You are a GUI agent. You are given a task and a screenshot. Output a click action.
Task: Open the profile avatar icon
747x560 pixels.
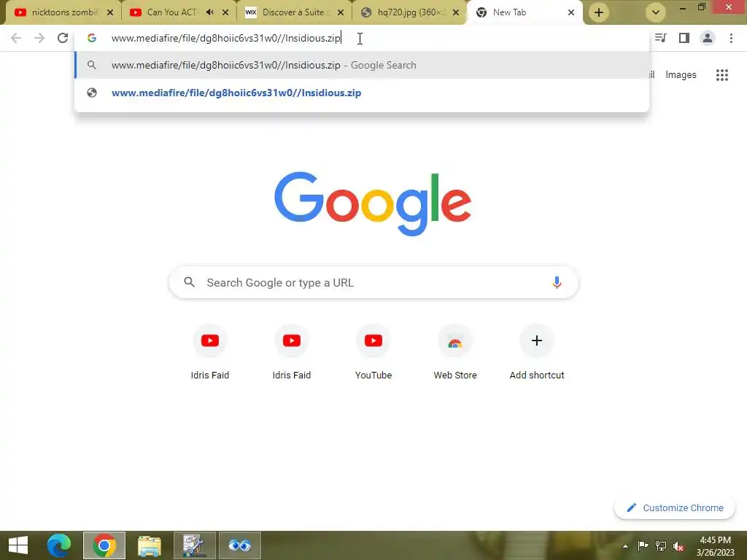[x=708, y=38]
